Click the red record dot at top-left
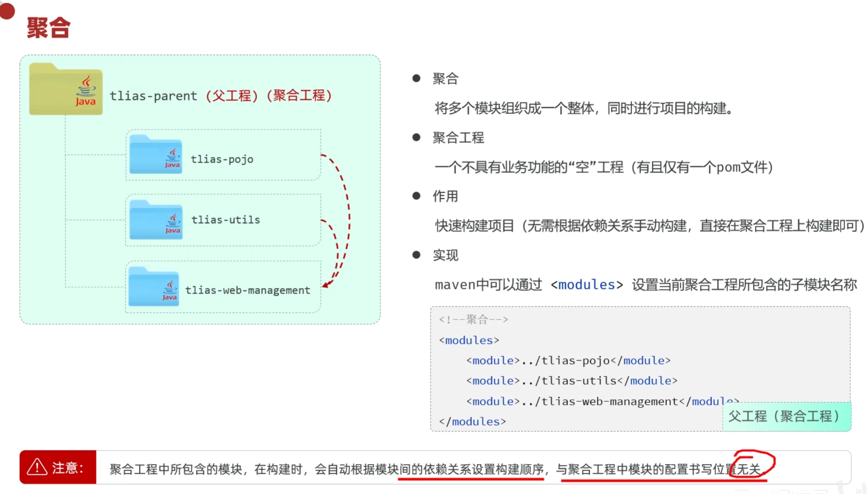This screenshot has height=494, width=868. coord(7,10)
